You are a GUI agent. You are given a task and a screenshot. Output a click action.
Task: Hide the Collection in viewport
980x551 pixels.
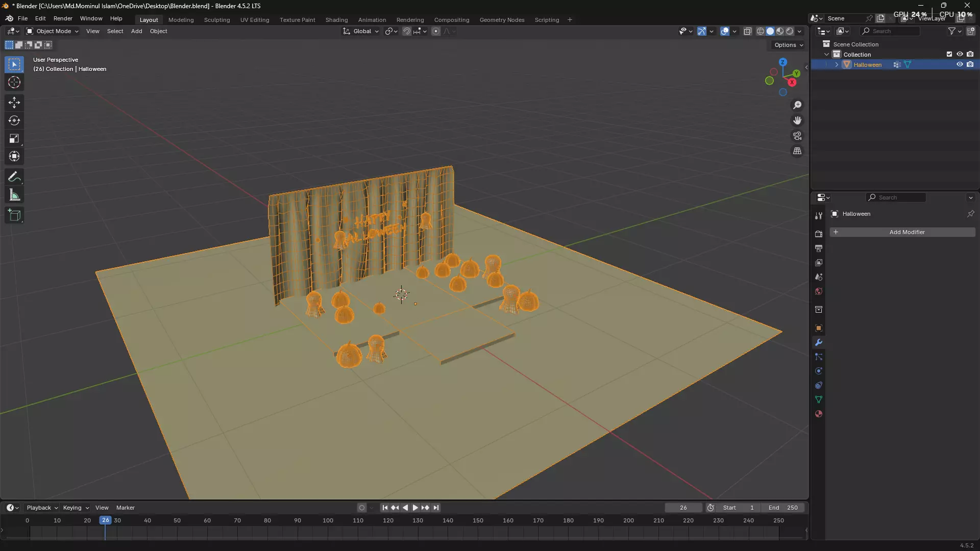pyautogui.click(x=960, y=54)
